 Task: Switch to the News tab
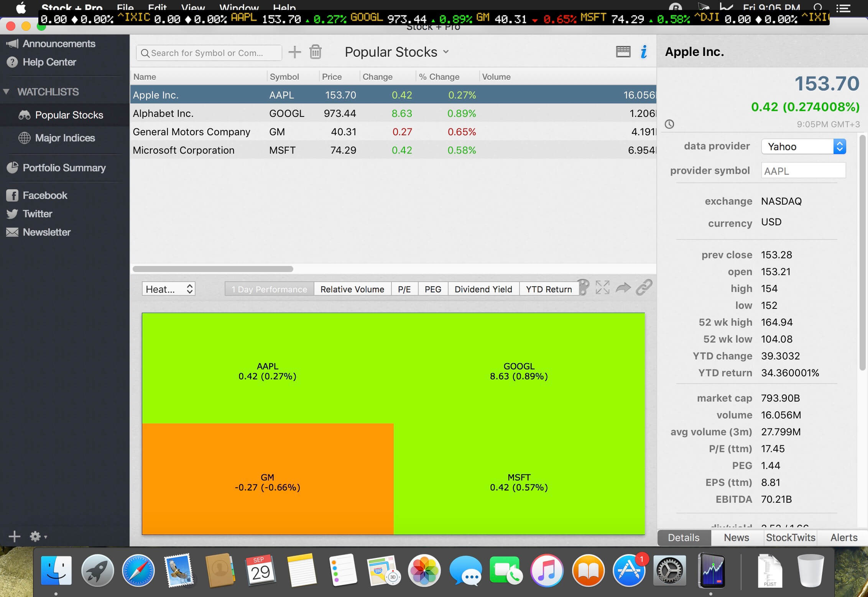click(x=736, y=538)
